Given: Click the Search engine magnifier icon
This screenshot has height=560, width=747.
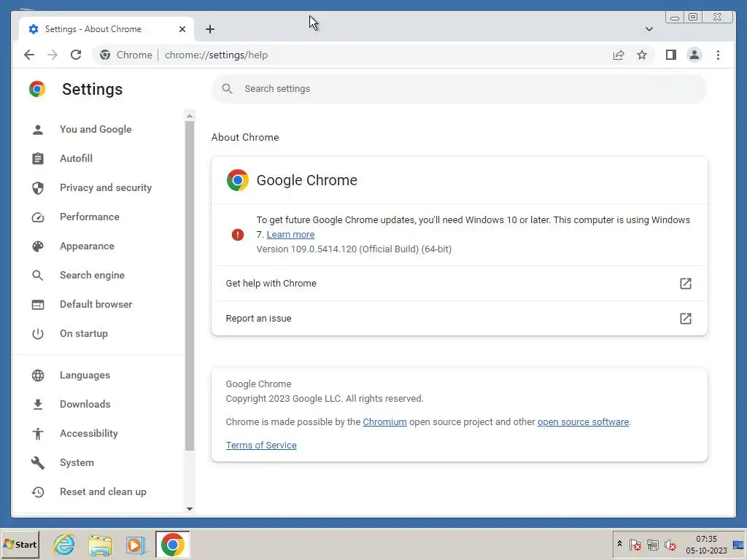Looking at the screenshot, I should [x=38, y=275].
